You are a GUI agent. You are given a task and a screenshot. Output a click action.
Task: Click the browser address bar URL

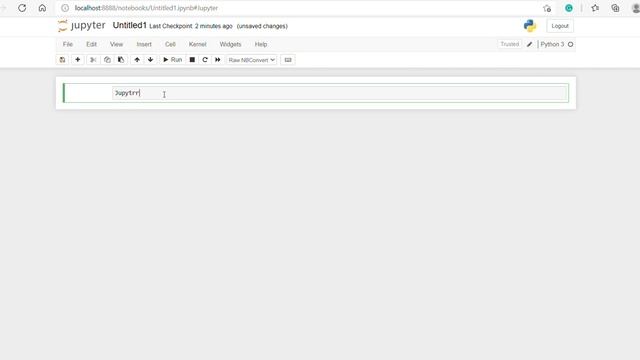[x=146, y=8]
